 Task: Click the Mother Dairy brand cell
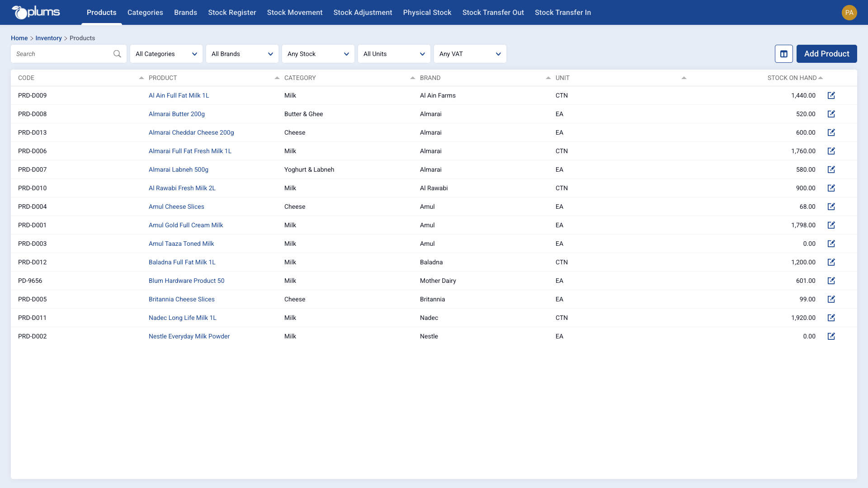pos(438,281)
